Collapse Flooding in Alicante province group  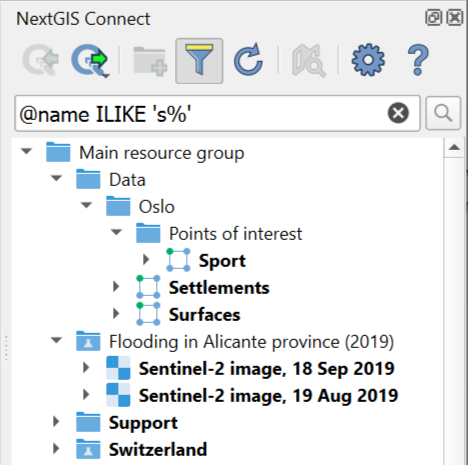(56, 340)
